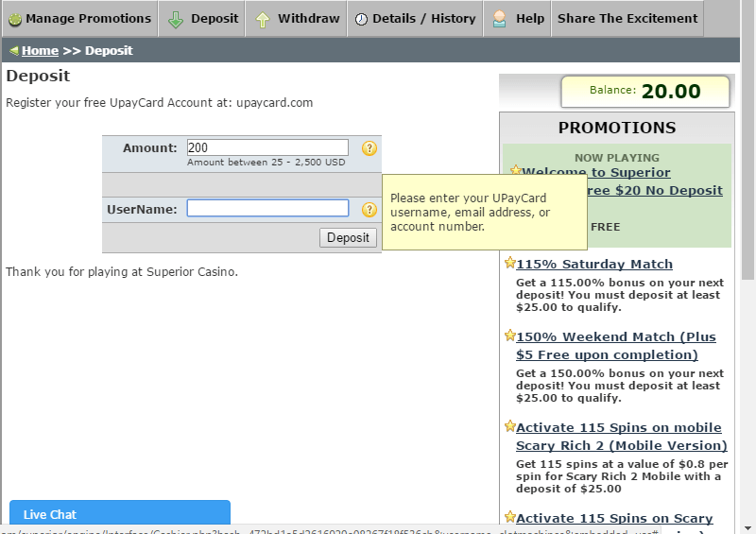Click the PROMOTIONS heading
Image resolution: width=756 pixels, height=534 pixels.
pos(617,128)
